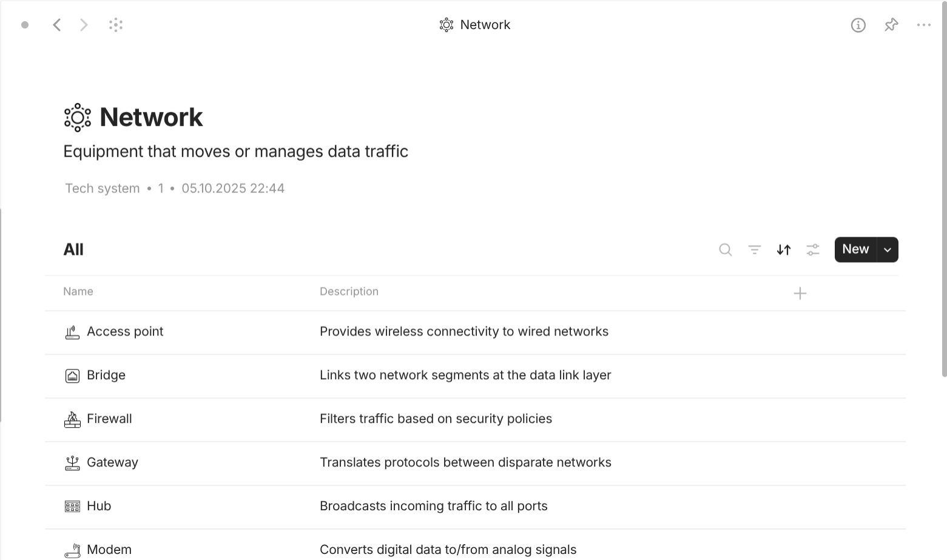Click the Name column header
The width and height of the screenshot is (947, 560).
(78, 292)
